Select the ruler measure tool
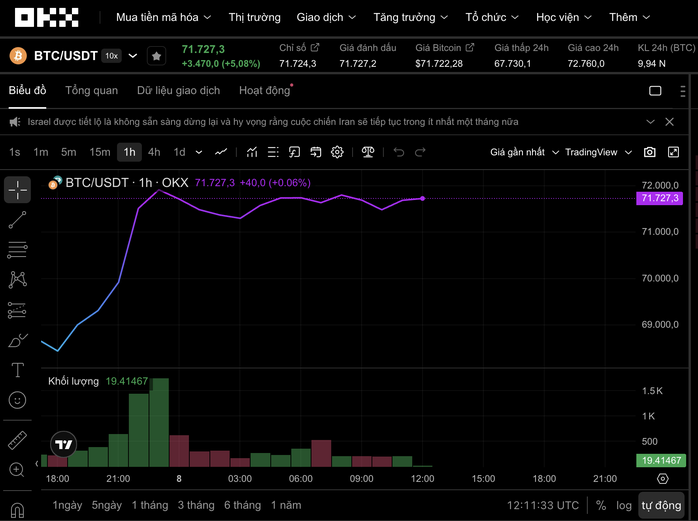The height and width of the screenshot is (521, 698). point(17,440)
